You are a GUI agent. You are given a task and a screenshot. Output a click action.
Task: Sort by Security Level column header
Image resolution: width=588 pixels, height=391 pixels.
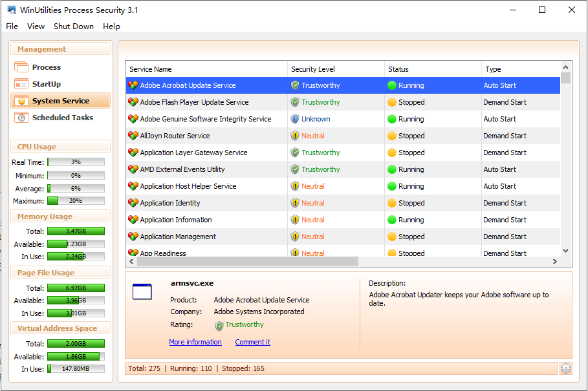(336, 69)
